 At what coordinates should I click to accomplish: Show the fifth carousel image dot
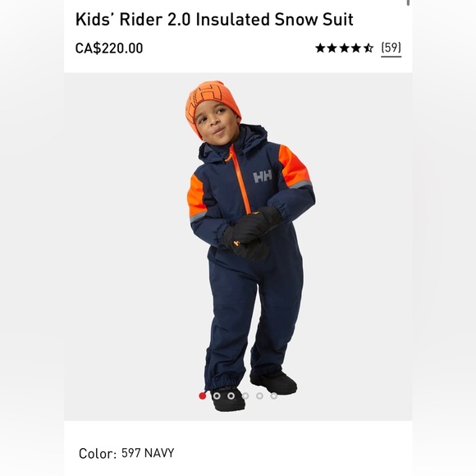[259, 396]
